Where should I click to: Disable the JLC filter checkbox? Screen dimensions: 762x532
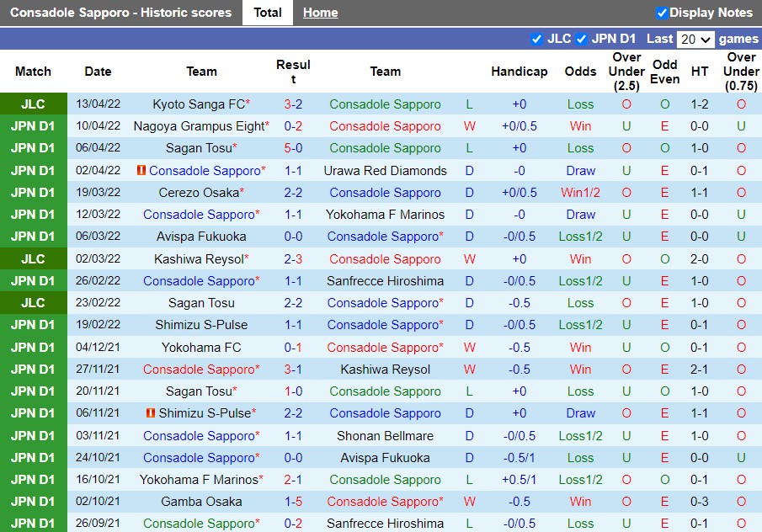point(536,38)
